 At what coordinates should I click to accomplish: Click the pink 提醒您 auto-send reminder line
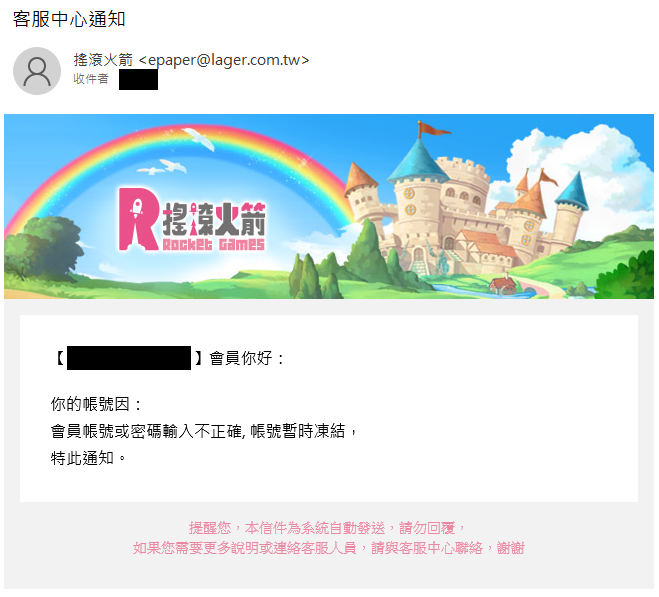click(x=327, y=527)
